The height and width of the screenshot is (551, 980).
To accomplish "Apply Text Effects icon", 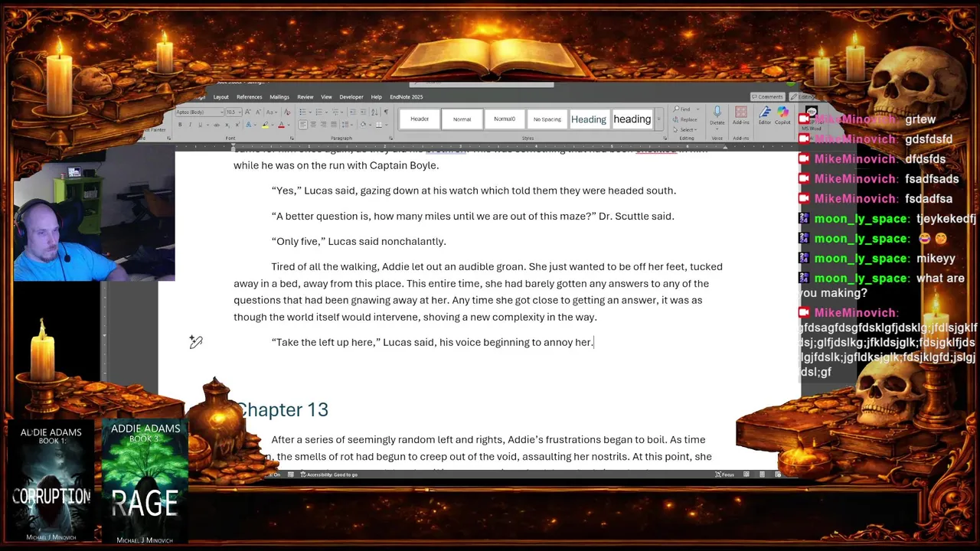I will [x=248, y=125].
